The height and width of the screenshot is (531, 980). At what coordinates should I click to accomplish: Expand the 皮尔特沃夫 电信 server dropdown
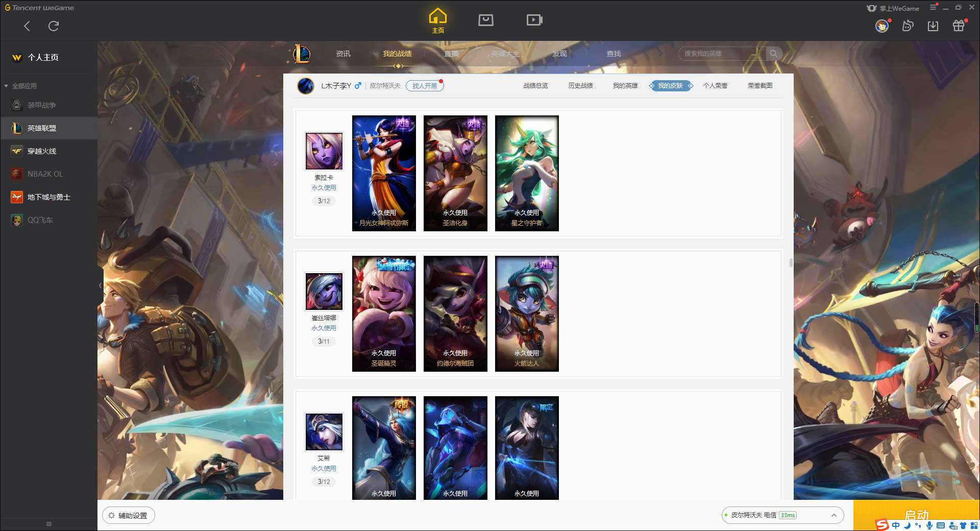coord(782,516)
